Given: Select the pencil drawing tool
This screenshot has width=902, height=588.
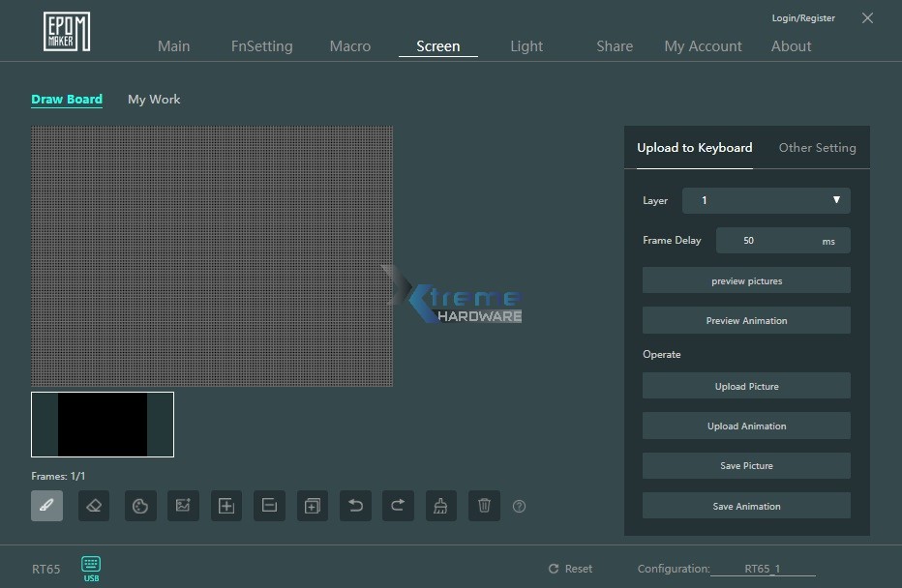Looking at the screenshot, I should (46, 506).
